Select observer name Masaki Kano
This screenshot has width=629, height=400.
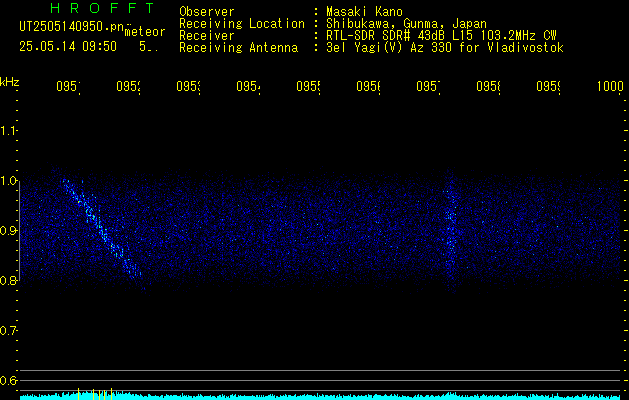click(x=364, y=12)
